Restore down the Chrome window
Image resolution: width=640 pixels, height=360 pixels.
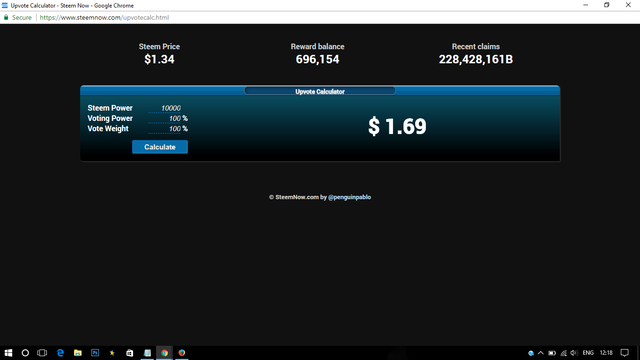(607, 5)
